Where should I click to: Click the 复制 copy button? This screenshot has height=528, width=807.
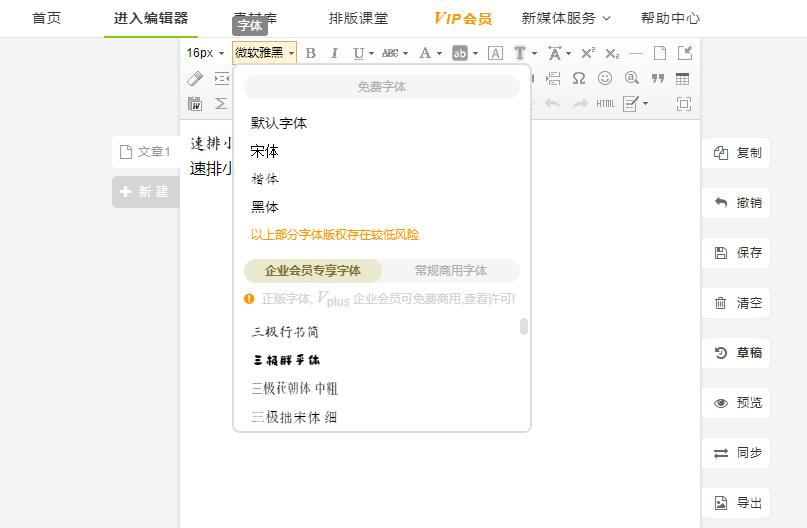click(x=736, y=153)
